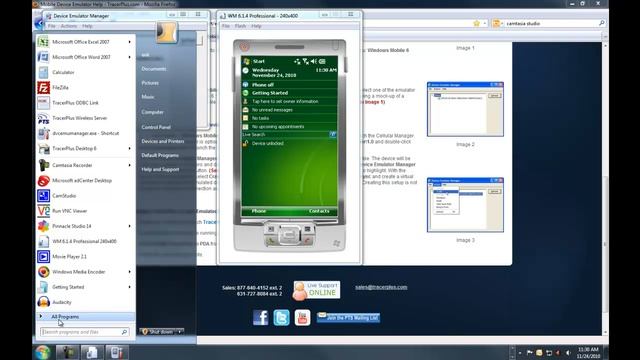This screenshot has width=640, height=360.
Task: Open Image 2 thumbnail on web page
Action: click(465, 109)
